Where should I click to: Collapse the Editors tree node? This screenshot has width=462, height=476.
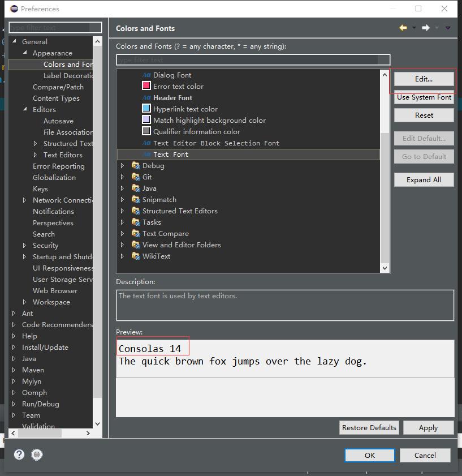(25, 109)
